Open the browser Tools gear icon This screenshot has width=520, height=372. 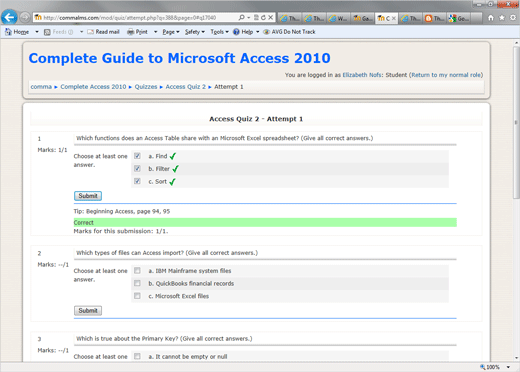tap(513, 18)
